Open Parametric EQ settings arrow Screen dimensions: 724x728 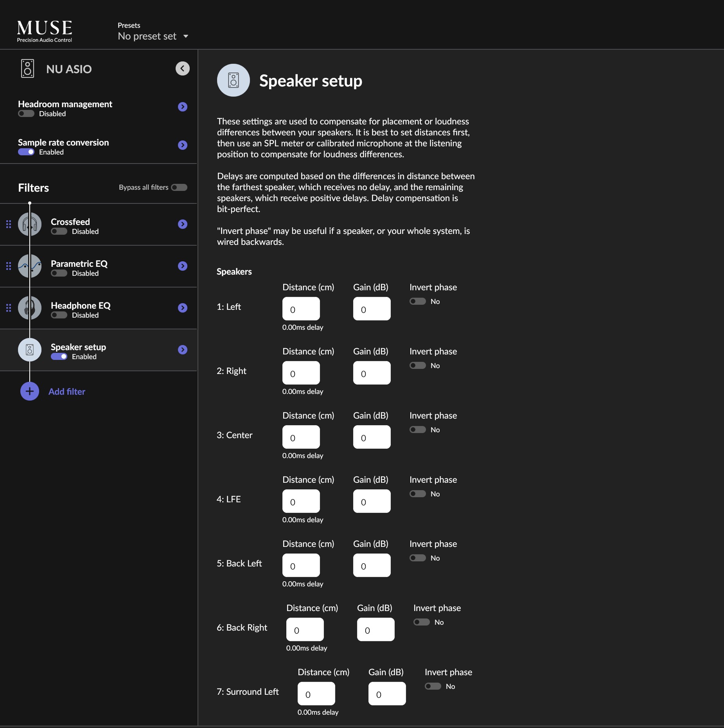182,266
